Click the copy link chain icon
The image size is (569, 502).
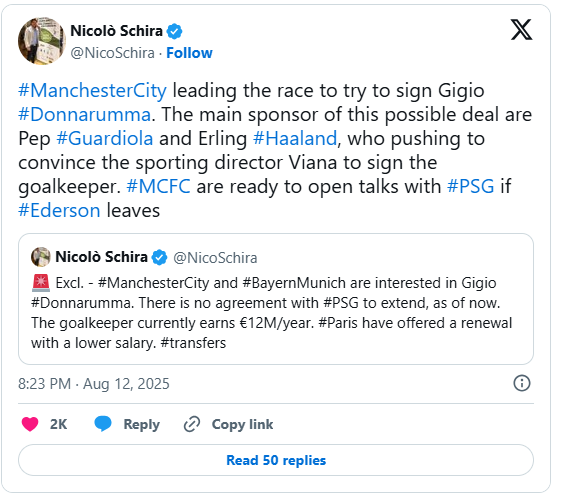[192, 424]
